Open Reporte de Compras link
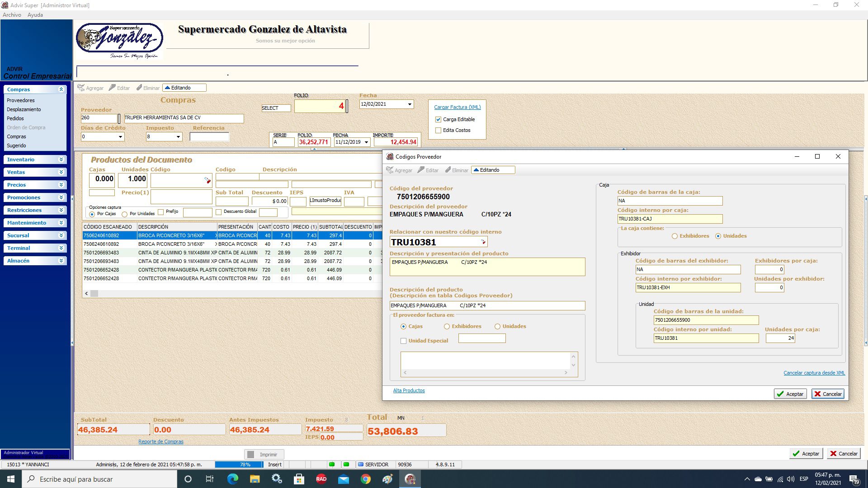This screenshot has height=488, width=868. pyautogui.click(x=161, y=441)
